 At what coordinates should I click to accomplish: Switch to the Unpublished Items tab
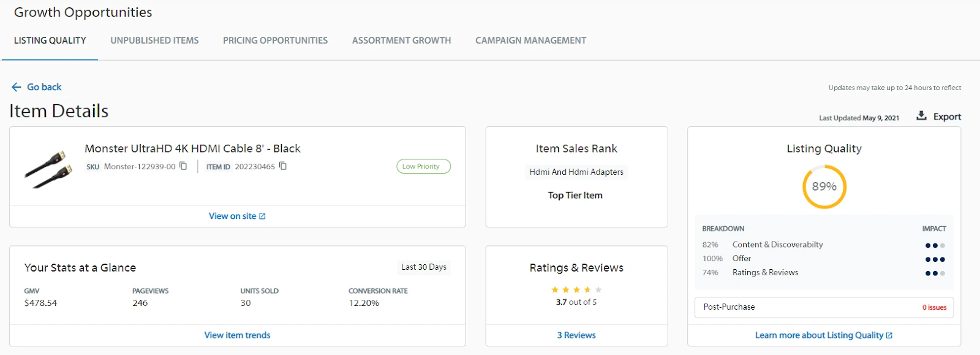click(x=154, y=40)
